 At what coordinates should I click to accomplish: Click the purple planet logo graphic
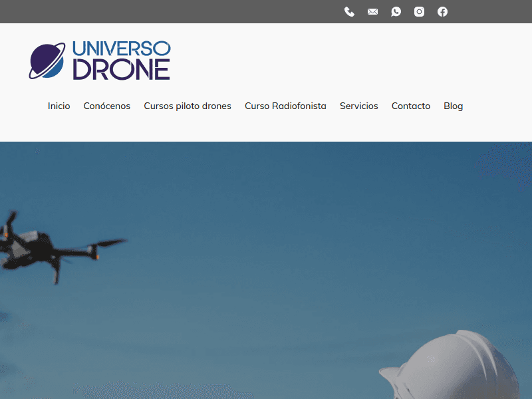pos(45,59)
